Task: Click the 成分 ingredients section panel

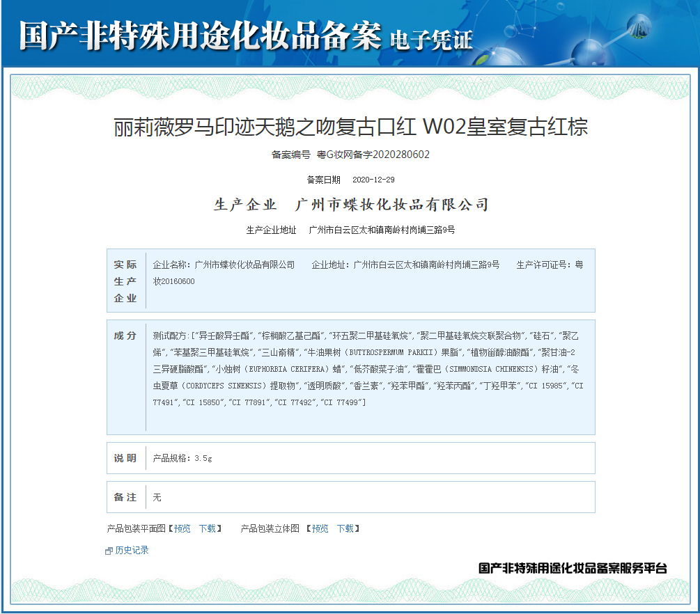Action: click(348, 372)
